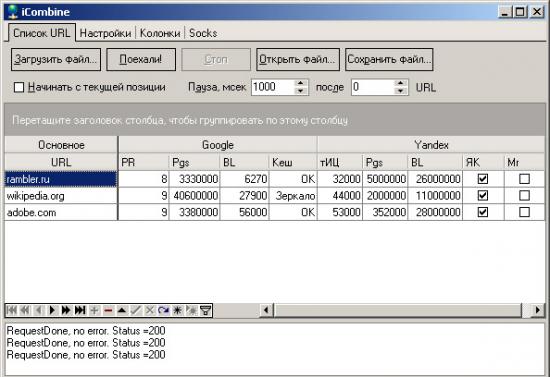Click the asterisk save-bookmark icon
550x377 pixels.
[177, 310]
